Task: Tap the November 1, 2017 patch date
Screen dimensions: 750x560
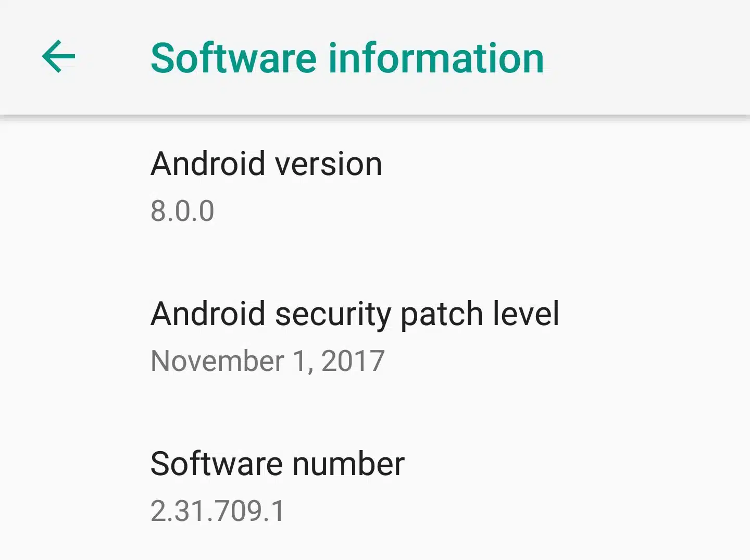Action: (268, 361)
